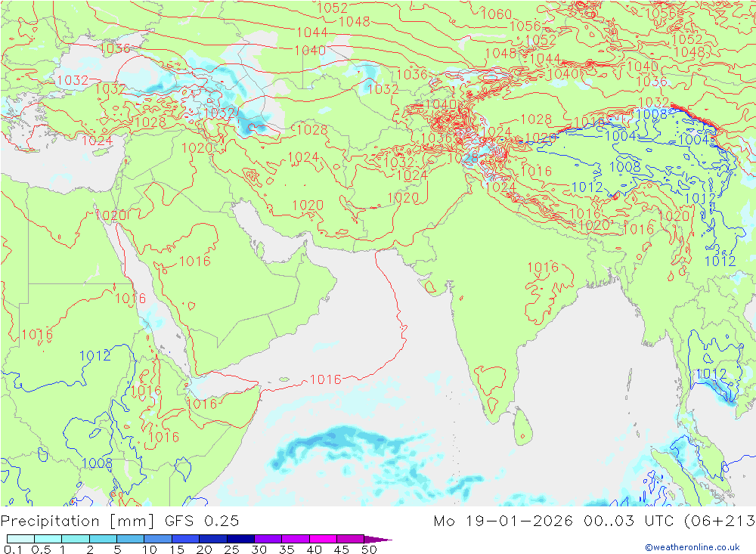Pick the 10–15 mm legend color swatch
756x554 pixels.
coord(158,539)
